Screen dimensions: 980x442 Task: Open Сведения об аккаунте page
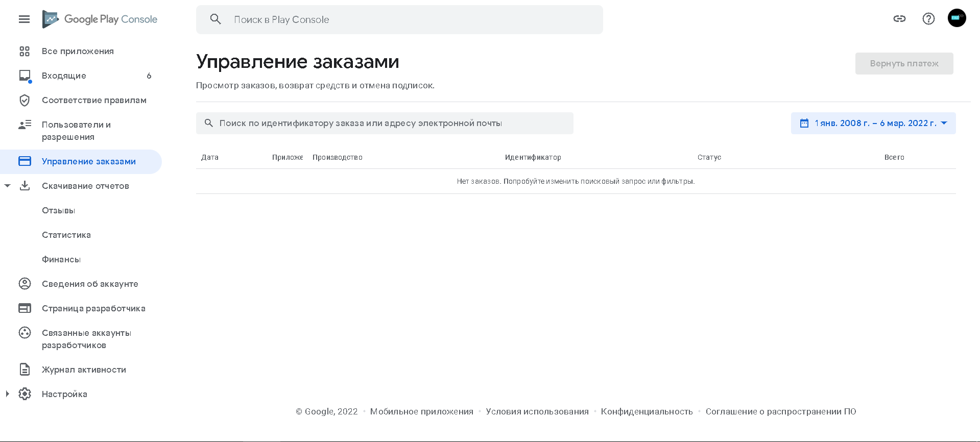coord(90,284)
